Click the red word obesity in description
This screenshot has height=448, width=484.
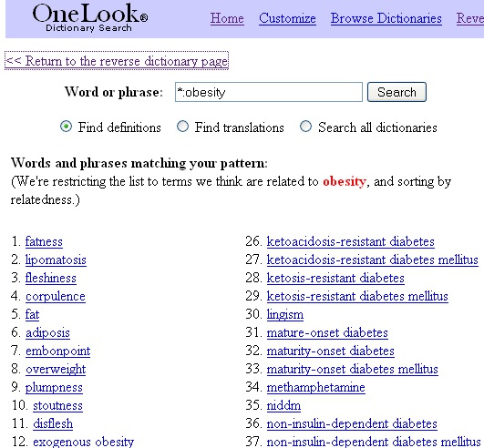(x=345, y=181)
